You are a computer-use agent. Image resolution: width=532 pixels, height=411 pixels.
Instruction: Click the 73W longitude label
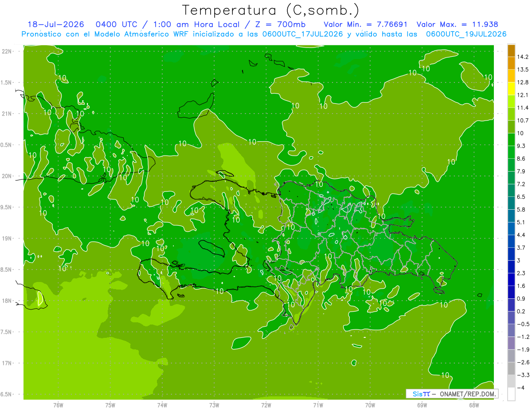pyautogui.click(x=214, y=405)
